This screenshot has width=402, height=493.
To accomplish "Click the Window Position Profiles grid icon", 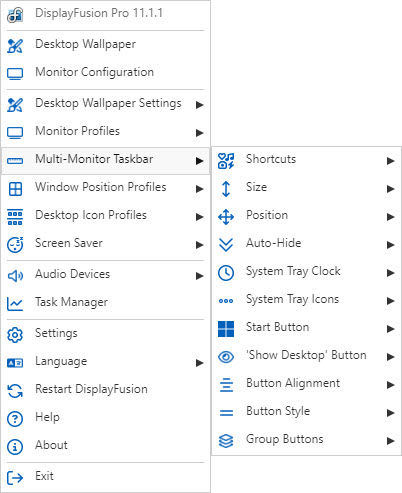I will (15, 189).
